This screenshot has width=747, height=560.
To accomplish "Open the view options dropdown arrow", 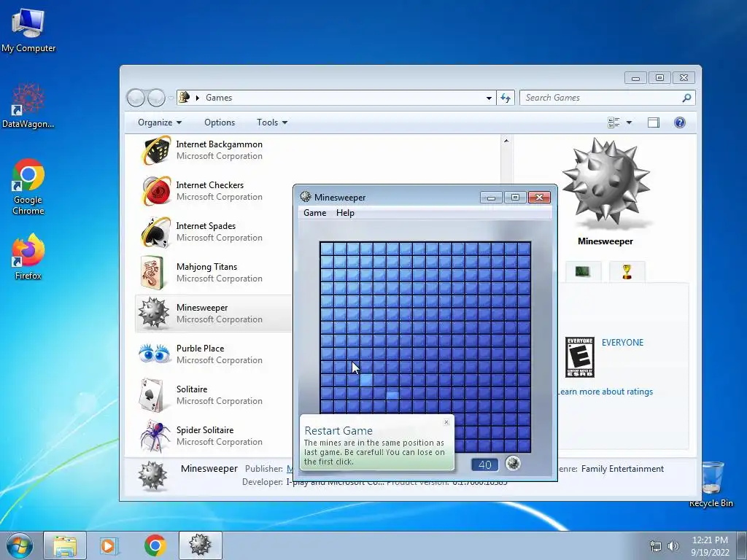I will (629, 122).
